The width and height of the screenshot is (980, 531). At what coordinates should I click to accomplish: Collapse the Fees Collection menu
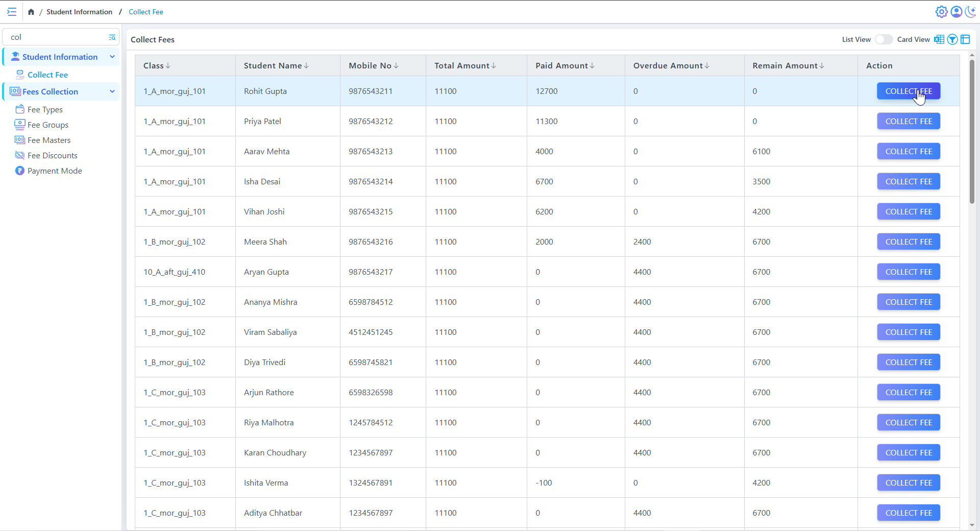pos(112,91)
